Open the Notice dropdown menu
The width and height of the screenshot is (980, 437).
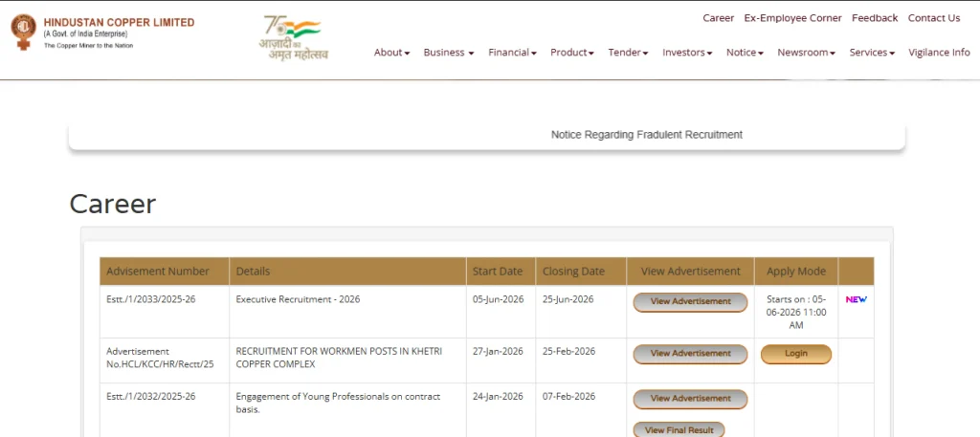[x=745, y=53]
